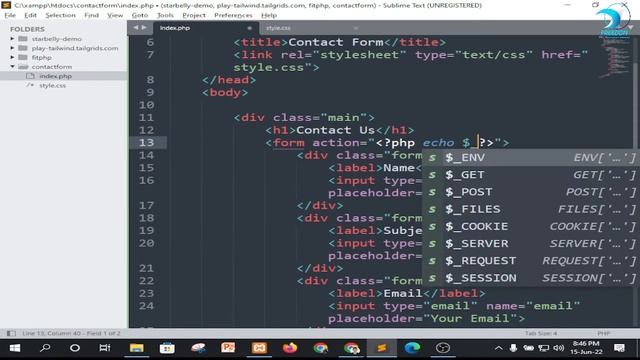
Task: Open Cortana circle on the taskbar
Action: tap(75, 348)
